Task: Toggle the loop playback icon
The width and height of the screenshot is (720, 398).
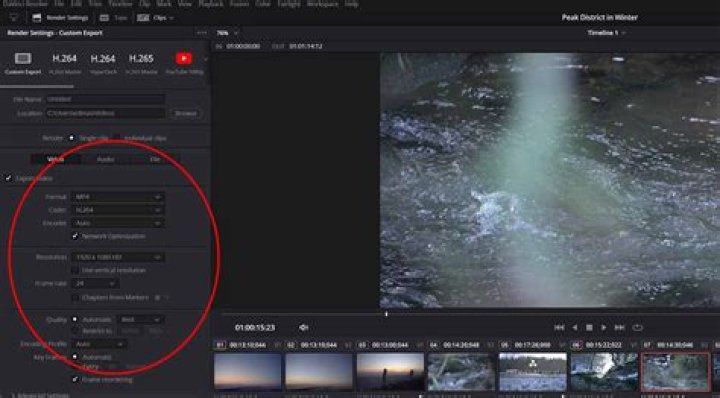Action: (637, 327)
